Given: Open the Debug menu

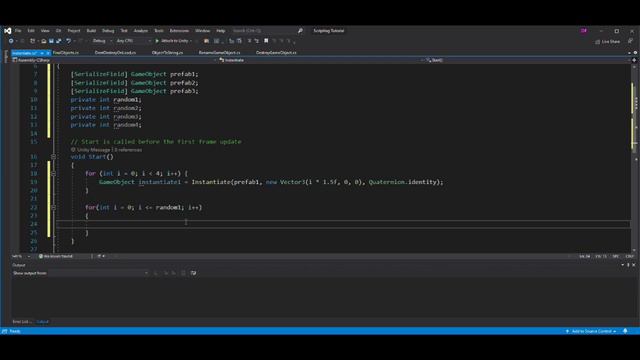Looking at the screenshot, I should [108, 31].
